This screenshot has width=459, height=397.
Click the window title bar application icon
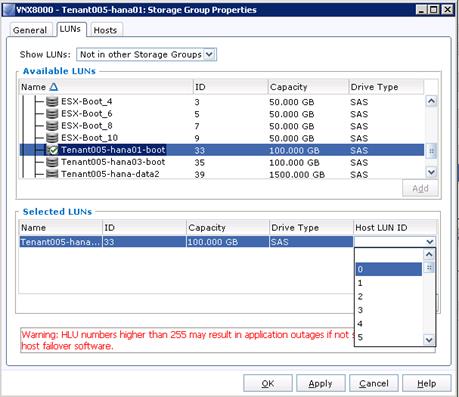[x=8, y=10]
